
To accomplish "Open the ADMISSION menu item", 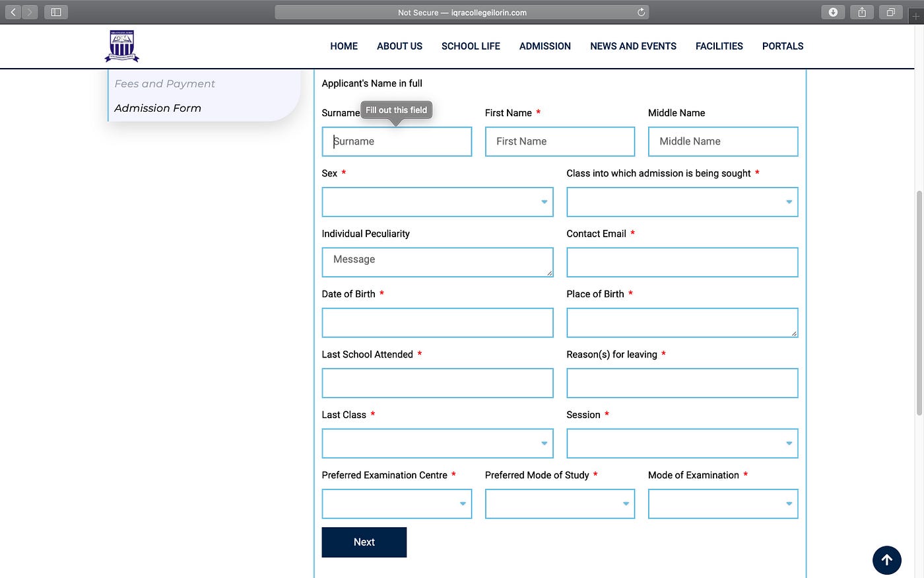I will point(545,46).
